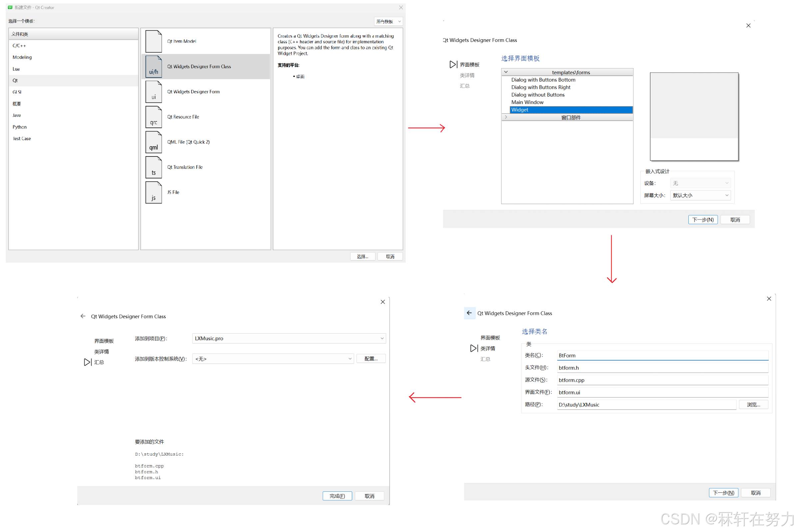This screenshot has width=797, height=532.
Task: Click the js JS File icon
Action: click(x=154, y=192)
